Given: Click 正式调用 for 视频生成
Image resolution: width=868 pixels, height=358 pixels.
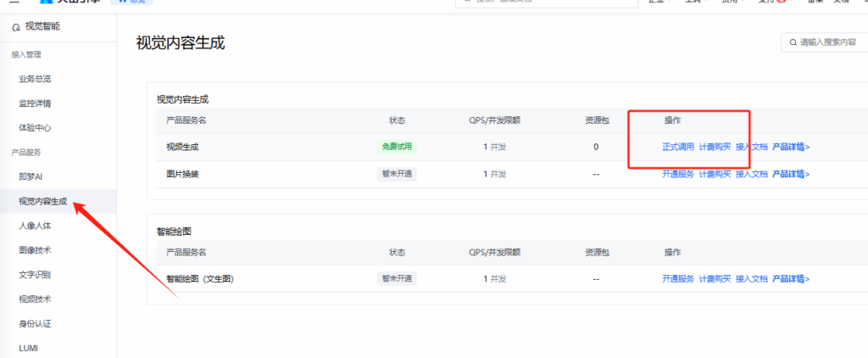Looking at the screenshot, I should coord(677,147).
